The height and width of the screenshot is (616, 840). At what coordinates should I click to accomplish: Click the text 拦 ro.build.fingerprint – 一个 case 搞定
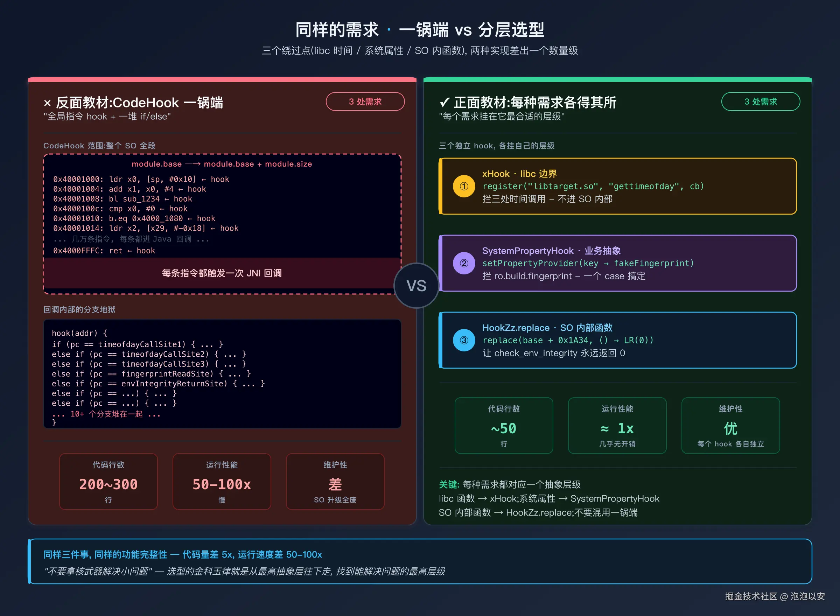click(564, 276)
